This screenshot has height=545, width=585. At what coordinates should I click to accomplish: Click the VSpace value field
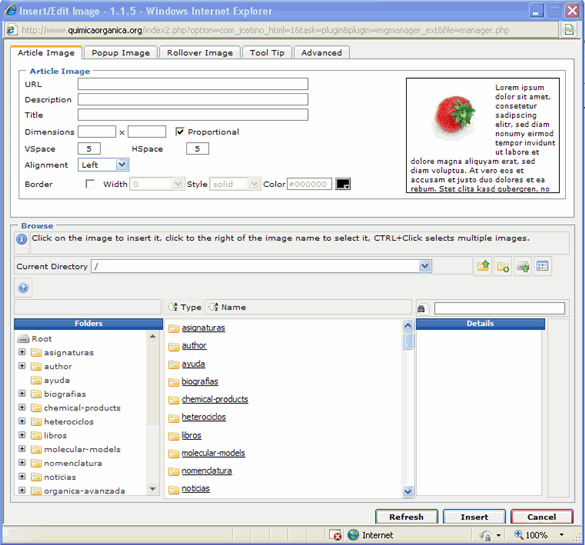89,148
